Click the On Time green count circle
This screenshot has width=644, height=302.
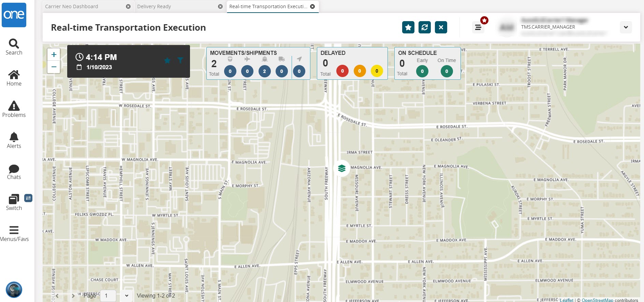pyautogui.click(x=447, y=71)
